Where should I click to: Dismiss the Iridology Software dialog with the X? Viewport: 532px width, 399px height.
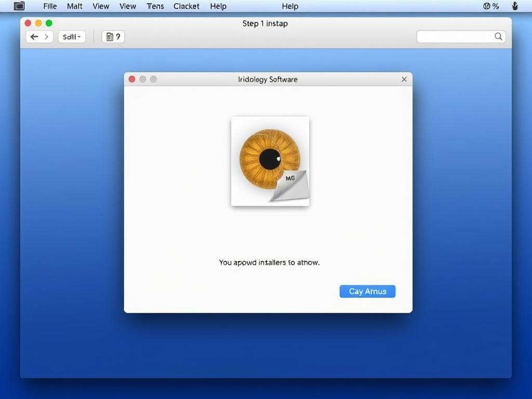404,79
